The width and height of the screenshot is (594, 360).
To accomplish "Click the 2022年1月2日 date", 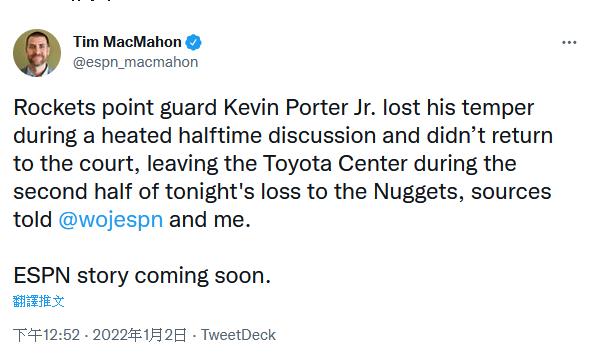I will tap(140, 335).
